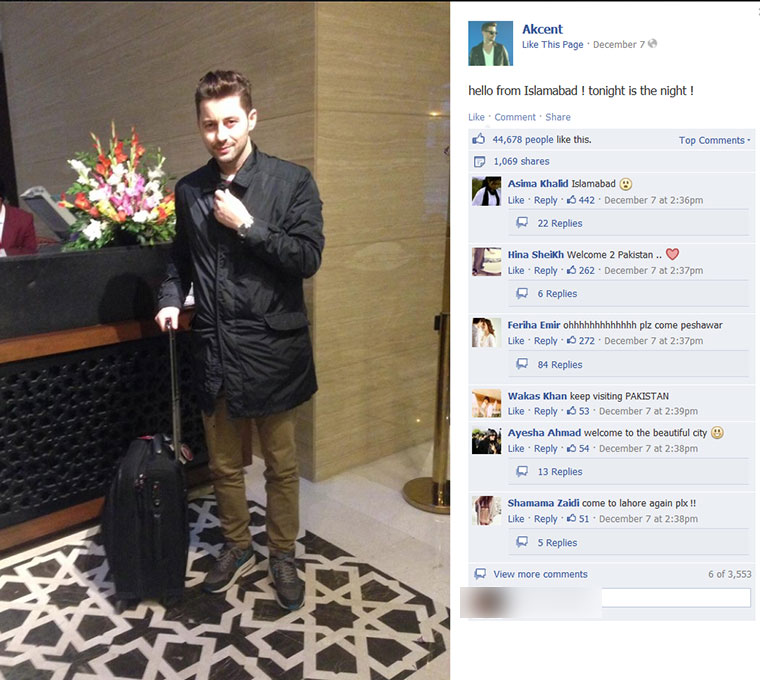This screenshot has width=760, height=680.
Task: Click the comment icon beside View more comments
Action: click(x=480, y=574)
